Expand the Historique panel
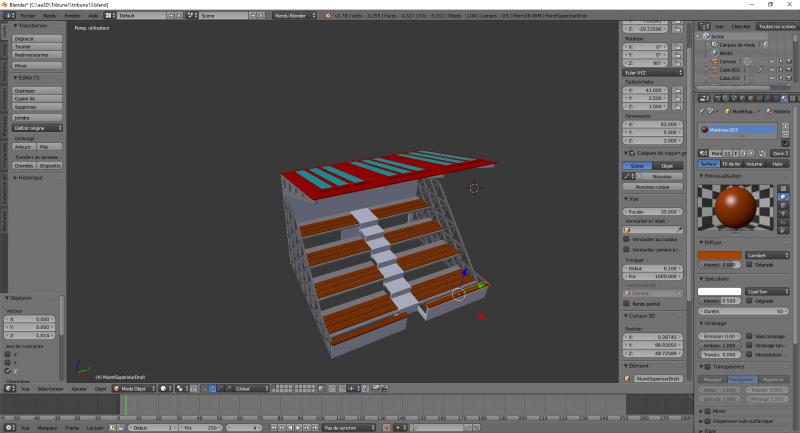This screenshot has height=433, width=800. 30,177
